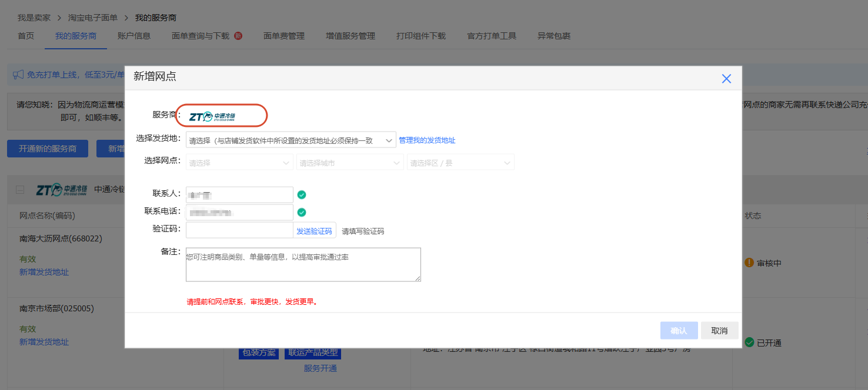
Task: Click orange 审核中 status icon
Action: point(749,263)
